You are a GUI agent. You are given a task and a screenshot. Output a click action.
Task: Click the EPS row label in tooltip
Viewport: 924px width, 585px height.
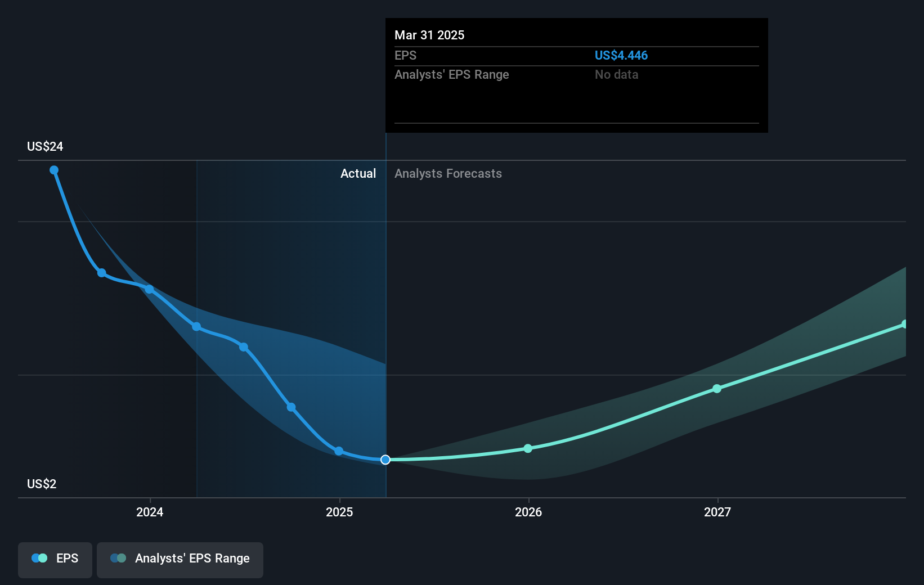tap(405, 55)
